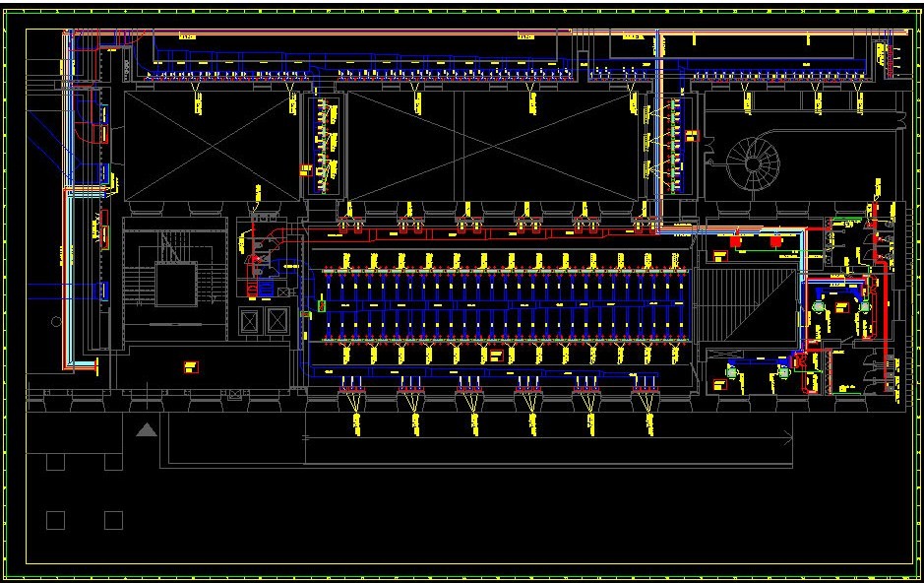Select the gray triangle marker below the plan
Image resolution: width=924 pixels, height=583 pixels.
(147, 429)
